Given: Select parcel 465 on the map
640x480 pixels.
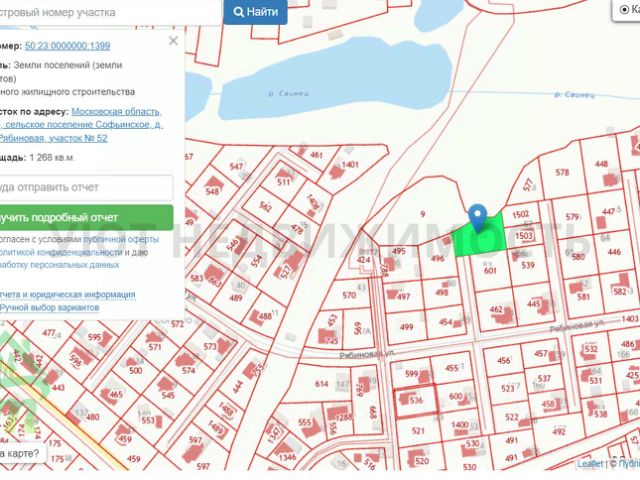Looking at the screenshot, I should pos(116,394).
